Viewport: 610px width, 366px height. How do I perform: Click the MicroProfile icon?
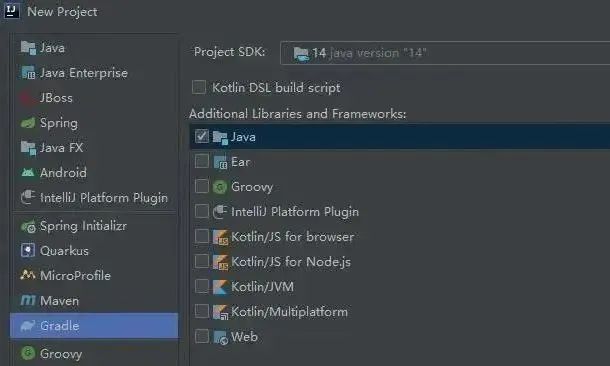pyautogui.click(x=28, y=275)
